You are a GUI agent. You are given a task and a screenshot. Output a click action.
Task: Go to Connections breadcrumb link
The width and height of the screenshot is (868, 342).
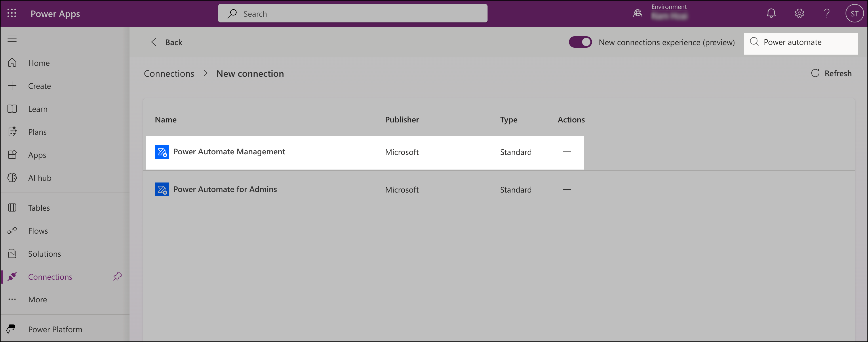tap(169, 73)
